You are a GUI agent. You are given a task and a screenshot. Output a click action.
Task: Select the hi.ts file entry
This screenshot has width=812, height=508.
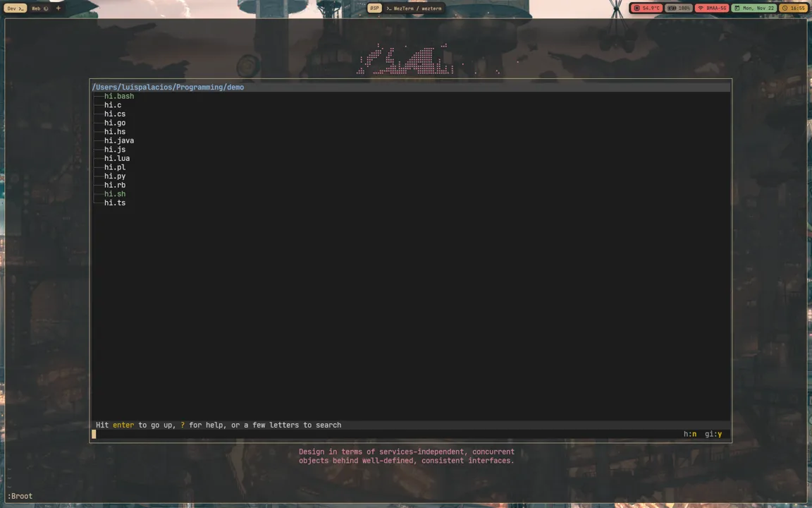click(x=115, y=202)
